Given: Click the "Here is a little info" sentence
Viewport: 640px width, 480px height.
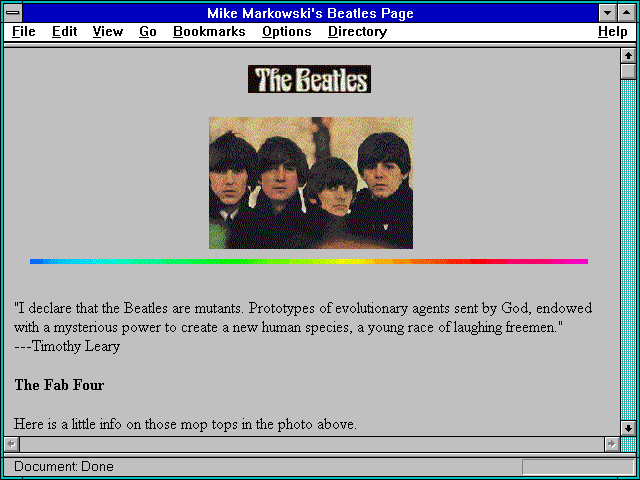Looking at the screenshot, I should point(185,424).
